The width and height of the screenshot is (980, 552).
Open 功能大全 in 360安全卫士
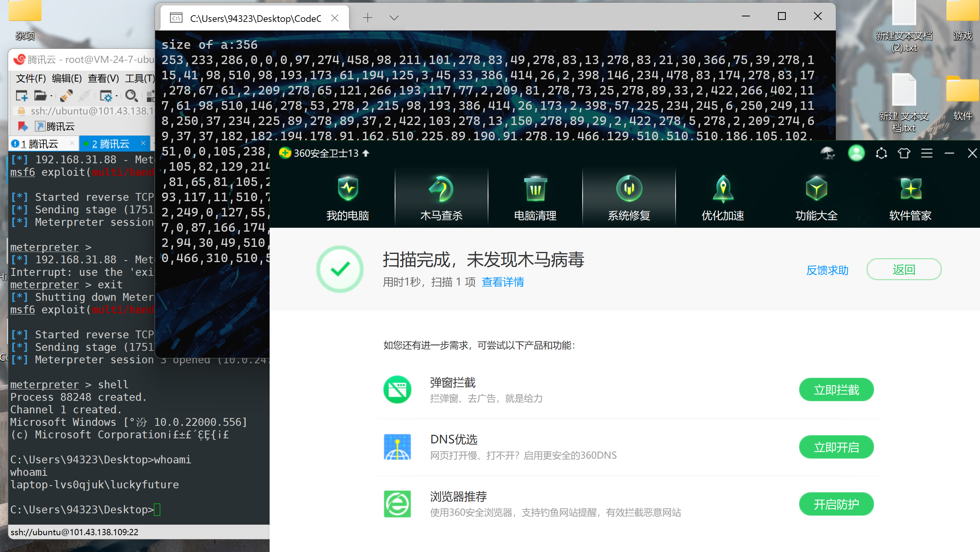(816, 197)
